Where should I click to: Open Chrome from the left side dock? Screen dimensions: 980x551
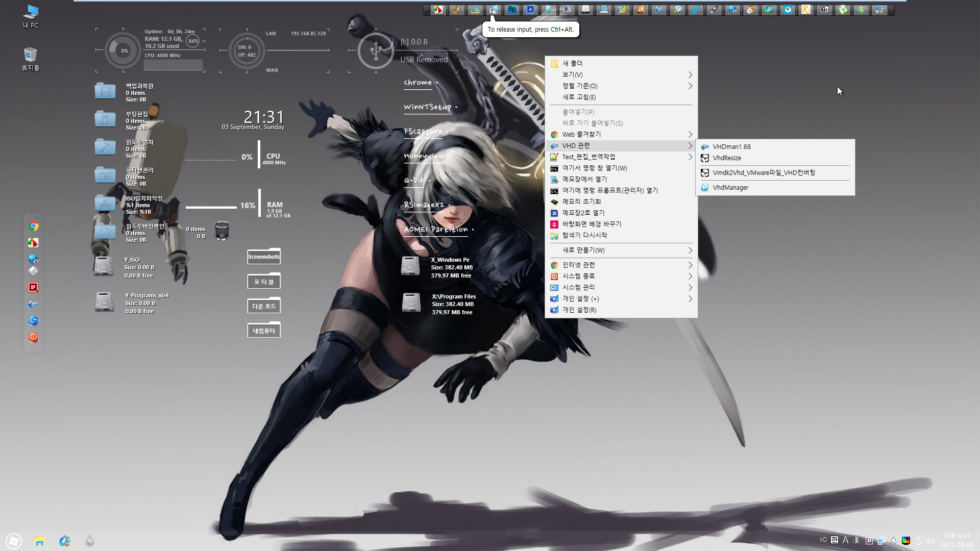[33, 226]
